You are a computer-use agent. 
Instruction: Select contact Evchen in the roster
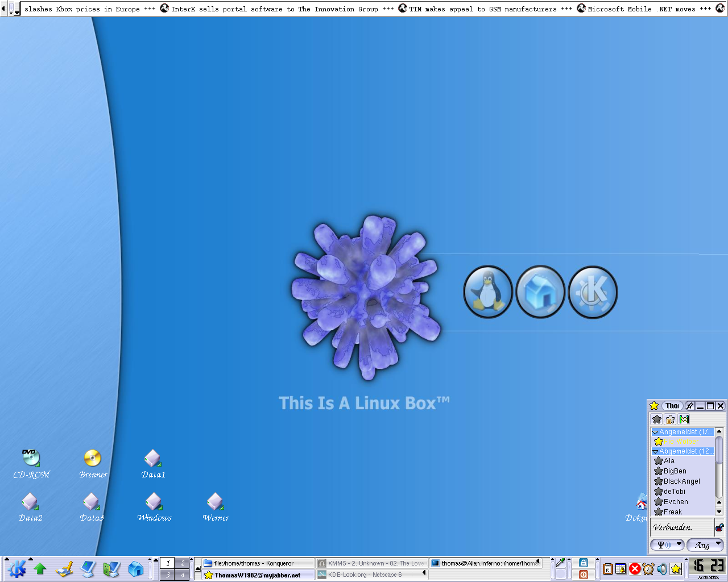coord(682,502)
